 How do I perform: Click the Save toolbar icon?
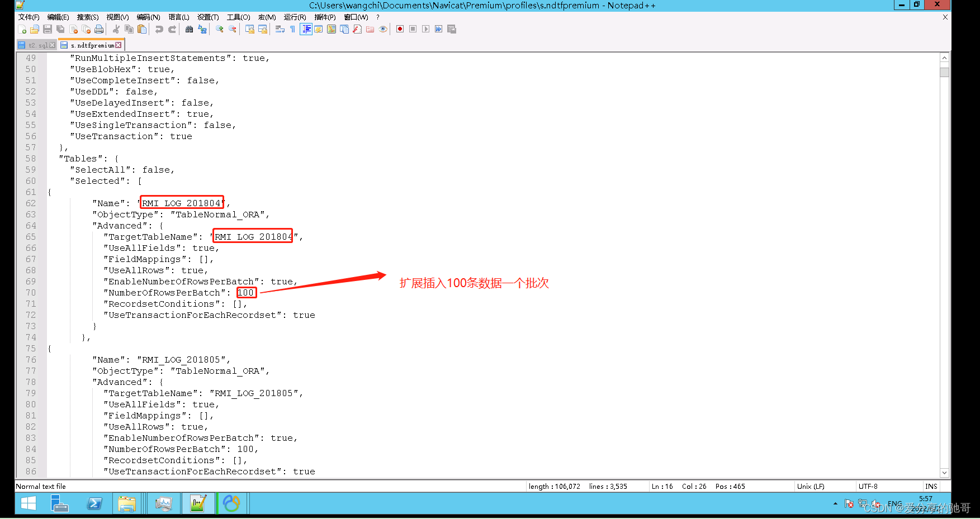click(48, 29)
